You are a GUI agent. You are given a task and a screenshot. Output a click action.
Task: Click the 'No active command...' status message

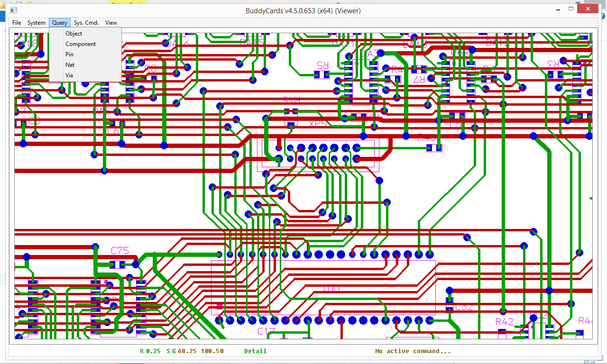[413, 351]
